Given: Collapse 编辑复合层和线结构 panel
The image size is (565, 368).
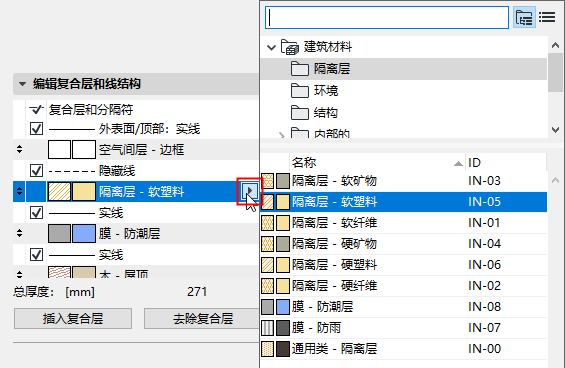Looking at the screenshot, I should 22,84.
